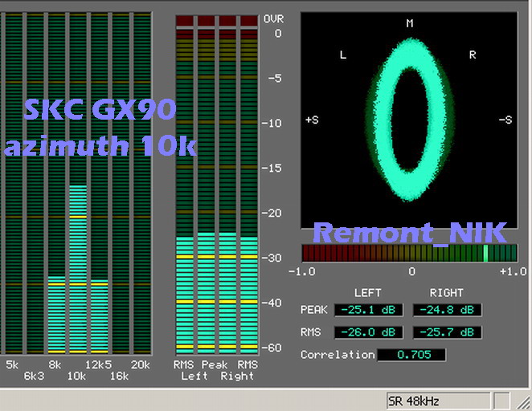Click the OVR overload indicator label
532x411 pixels.
pyautogui.click(x=272, y=18)
